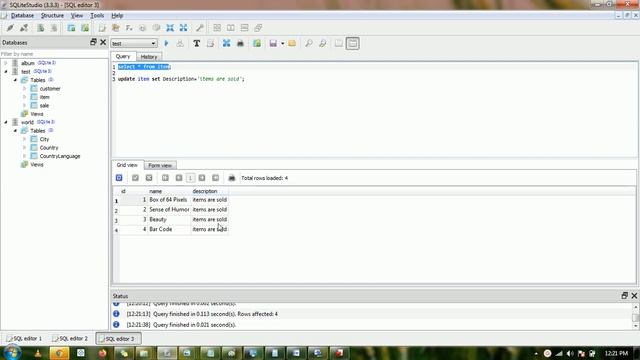The width and height of the screenshot is (640, 360).
Task: Rollback grid changes X icon
Action: point(149,178)
